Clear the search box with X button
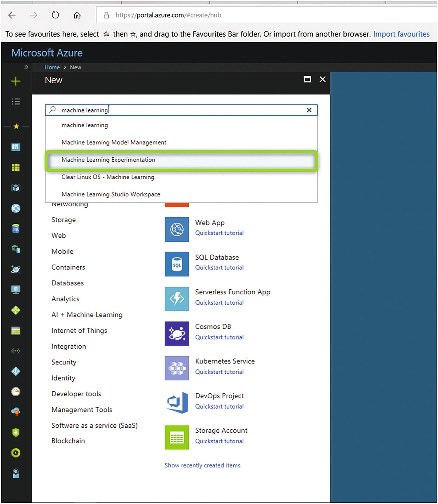 tap(309, 110)
